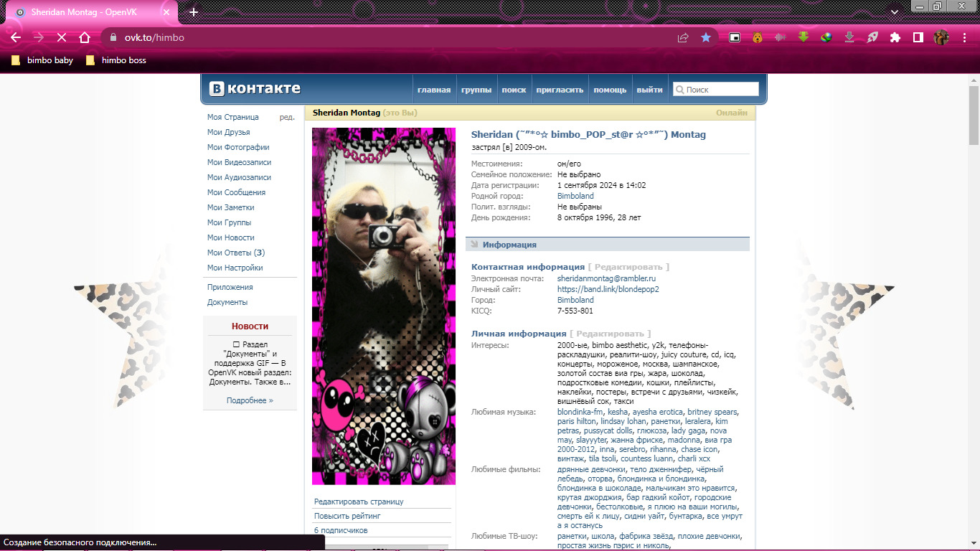Open the Internet Download Manager extension
Image resolution: width=980 pixels, height=551 pixels.
[826, 37]
